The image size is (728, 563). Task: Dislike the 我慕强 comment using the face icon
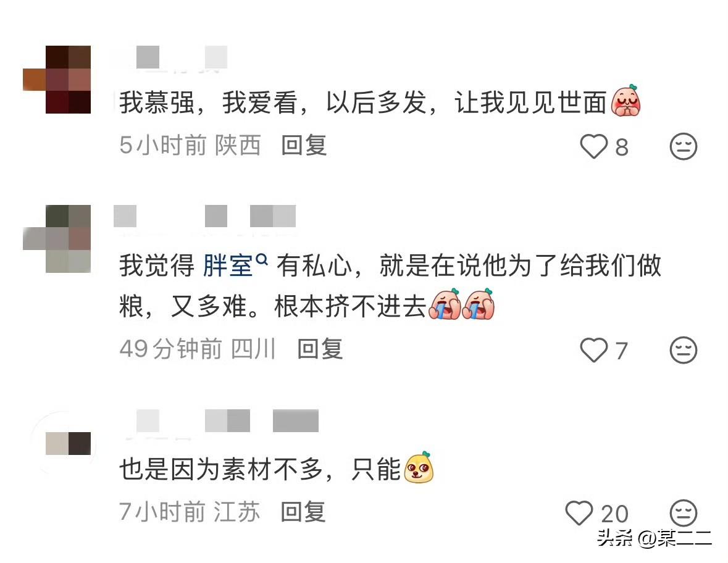684,147
